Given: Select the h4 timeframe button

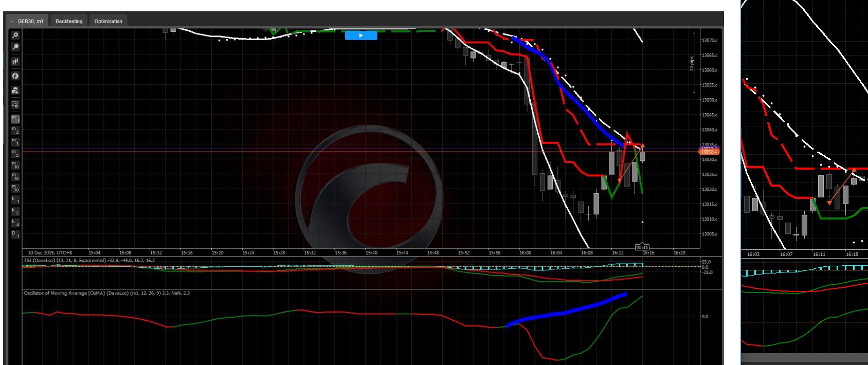Looking at the screenshot, I should click(15, 223).
